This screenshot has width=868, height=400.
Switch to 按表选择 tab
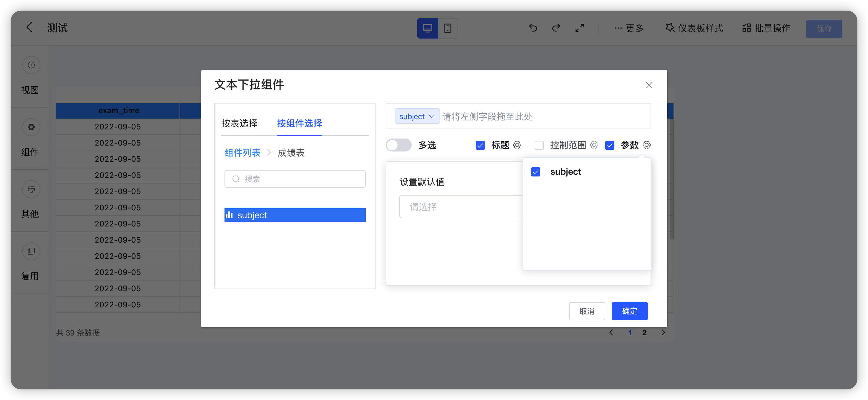pos(239,123)
